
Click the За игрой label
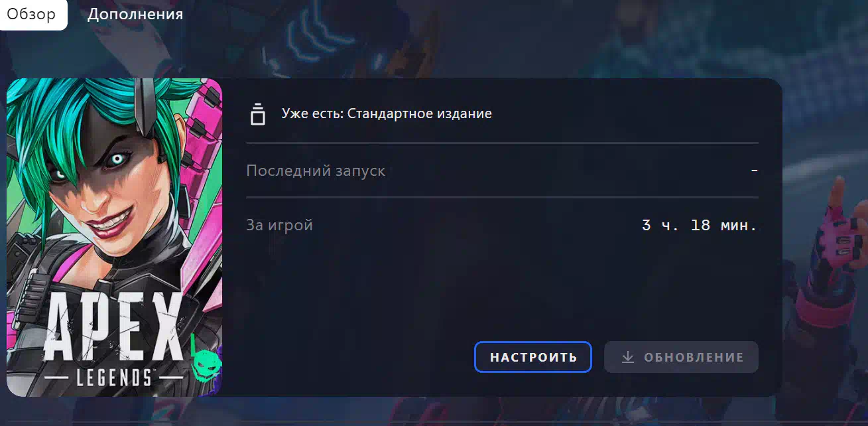point(279,225)
